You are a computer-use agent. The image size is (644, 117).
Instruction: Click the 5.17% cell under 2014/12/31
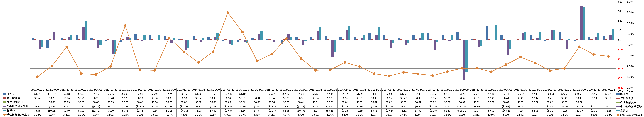click(x=242, y=115)
